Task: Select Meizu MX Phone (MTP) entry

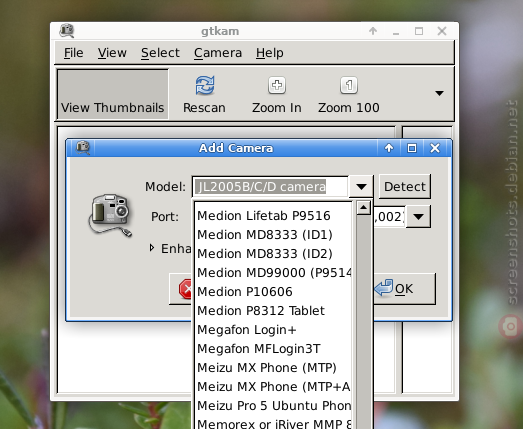Action: point(273,368)
